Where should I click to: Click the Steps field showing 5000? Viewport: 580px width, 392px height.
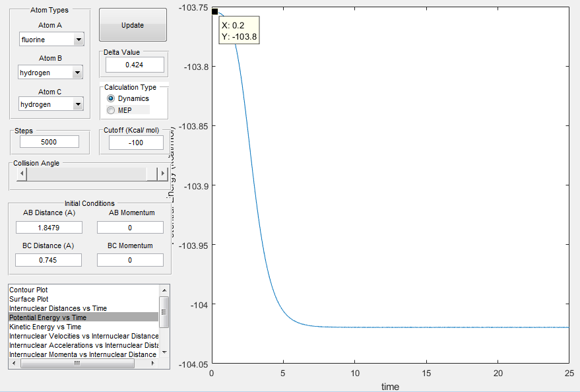49,142
